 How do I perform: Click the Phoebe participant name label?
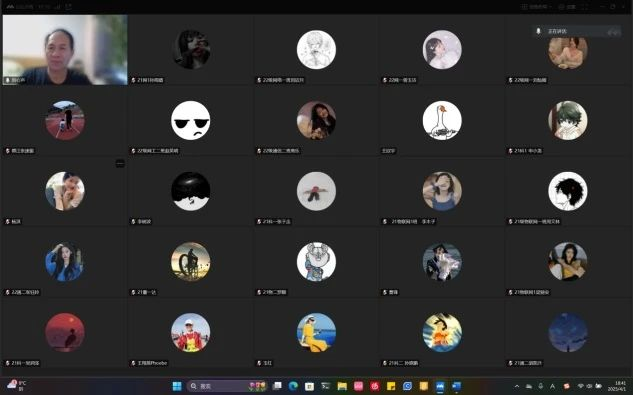tap(152, 363)
